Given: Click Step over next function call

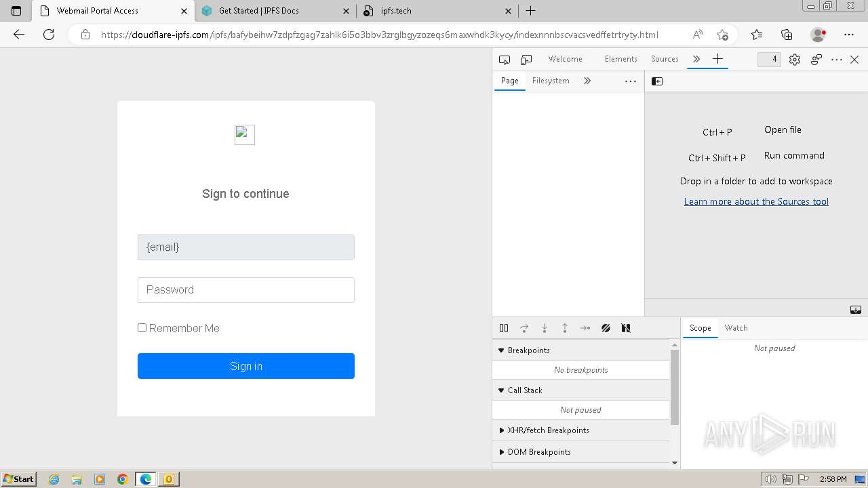Looking at the screenshot, I should point(524,328).
